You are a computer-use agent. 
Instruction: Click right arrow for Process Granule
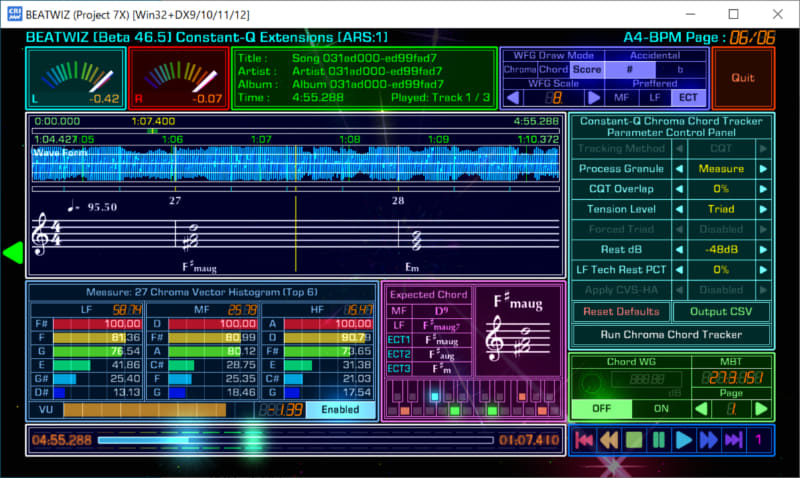click(x=763, y=169)
